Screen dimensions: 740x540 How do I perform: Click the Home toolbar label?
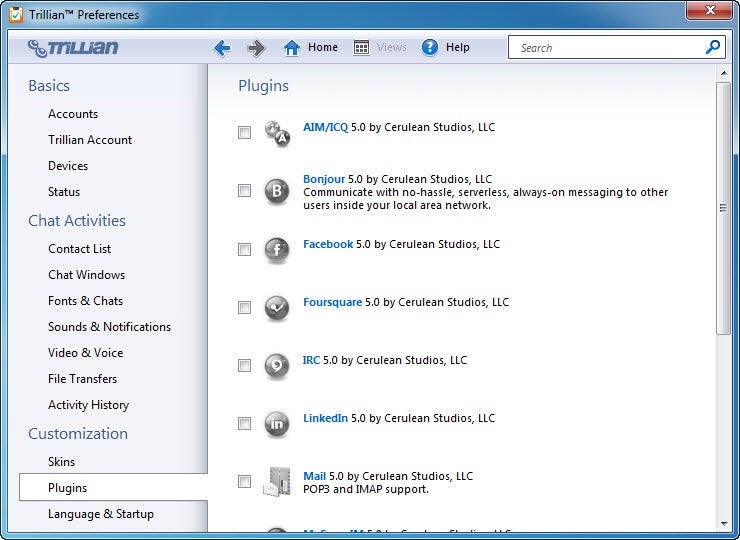(323, 47)
